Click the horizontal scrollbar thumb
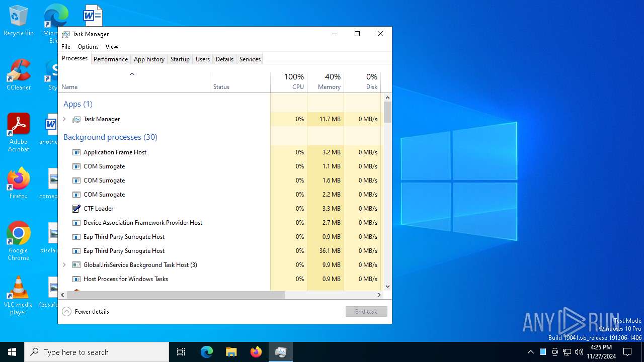 (176, 295)
